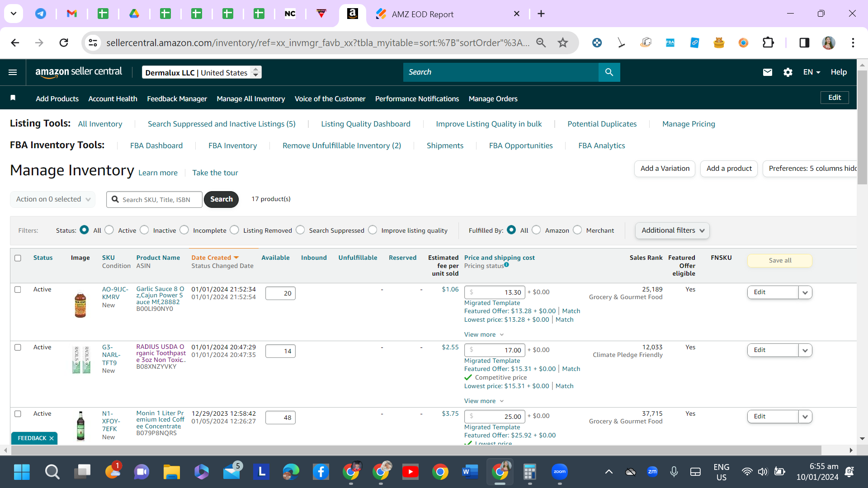Bookmark this page with the star icon
868x488 pixels.
[563, 42]
